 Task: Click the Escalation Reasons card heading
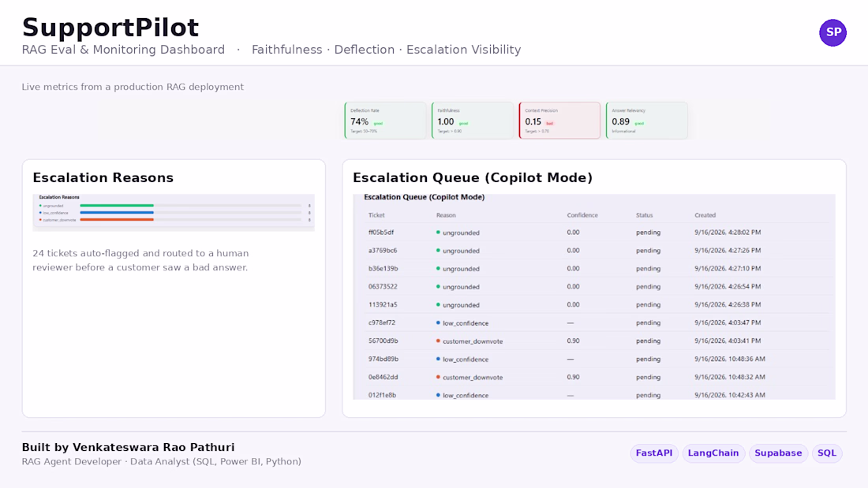103,177
